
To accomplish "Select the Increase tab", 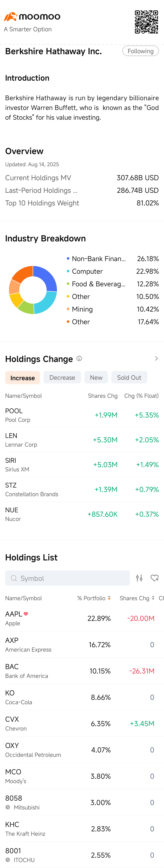I will click(23, 378).
